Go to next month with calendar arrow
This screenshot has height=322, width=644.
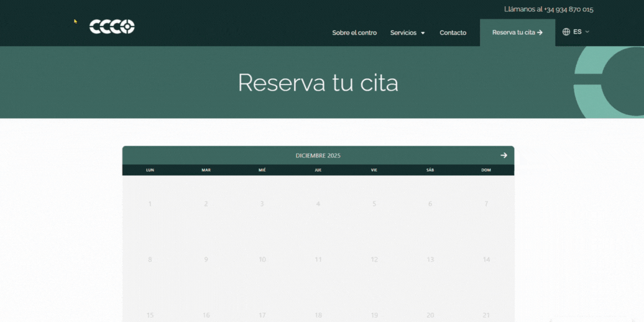(504, 155)
